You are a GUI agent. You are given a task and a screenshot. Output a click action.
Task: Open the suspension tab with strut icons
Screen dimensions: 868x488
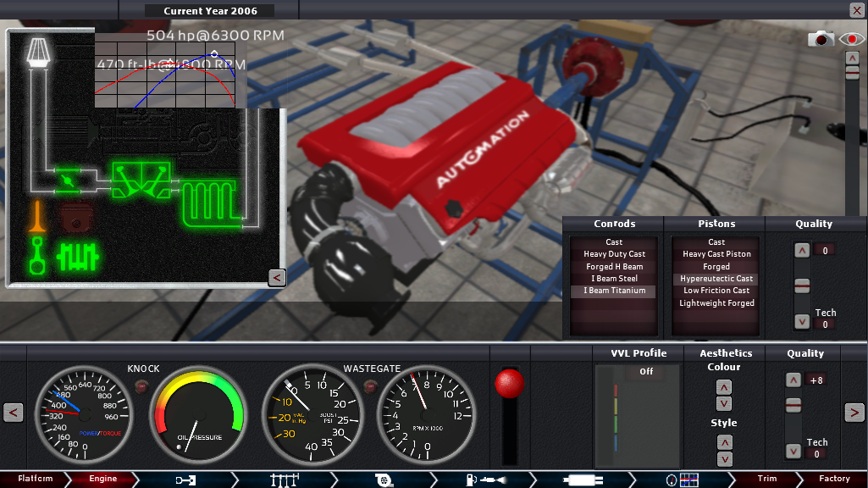tap(285, 480)
